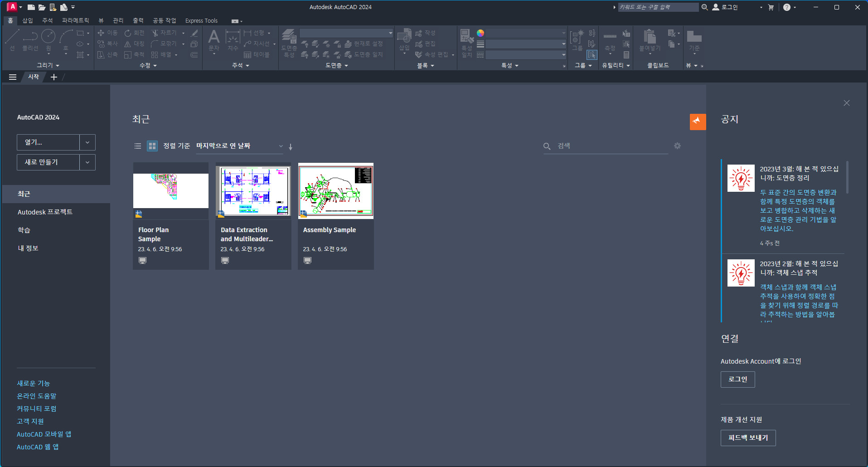Image resolution: width=868 pixels, height=467 pixels.
Task: Click the search magnifier in title bar
Action: click(x=704, y=7)
